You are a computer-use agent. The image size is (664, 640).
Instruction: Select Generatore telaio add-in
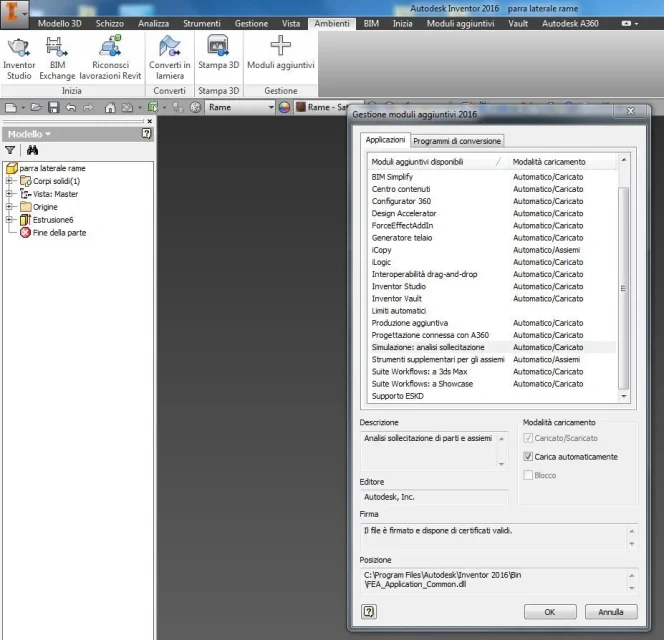[x=491, y=238]
